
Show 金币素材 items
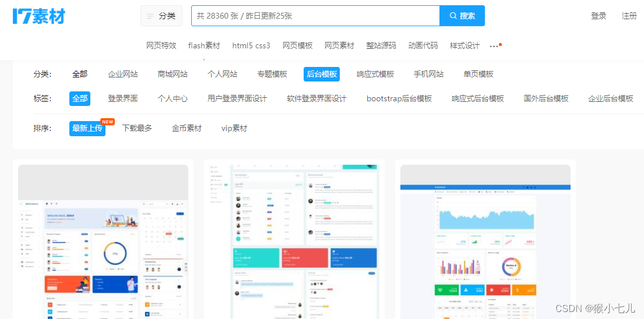coord(187,128)
